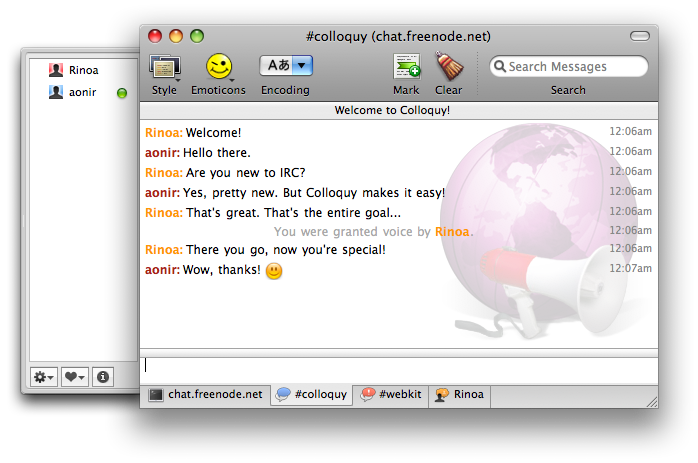Click the console icon on chat.freenode.net tab
The image size is (698, 463).
[x=156, y=394]
